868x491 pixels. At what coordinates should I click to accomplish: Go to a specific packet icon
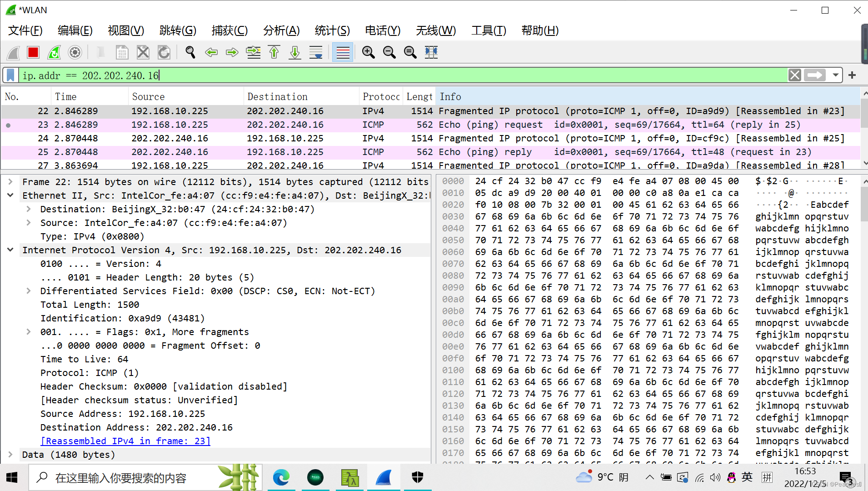point(253,53)
